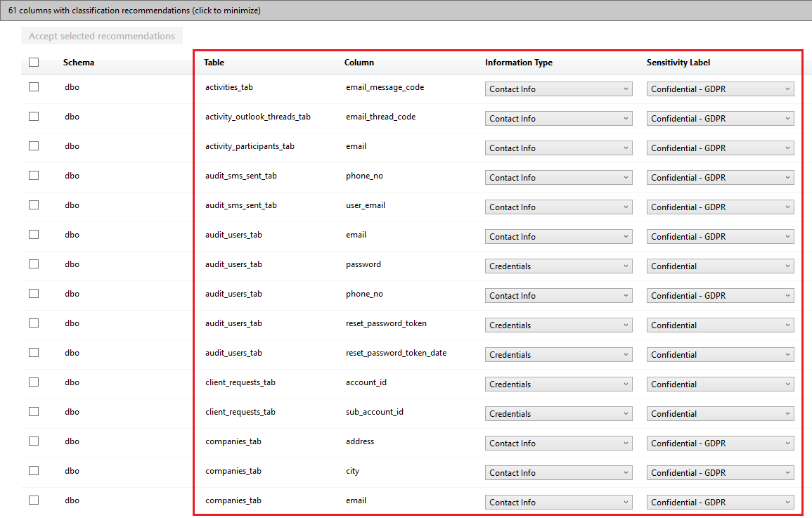812x518 pixels.
Task: Open Sensitivity Label dropdown for reset_password_token row
Action: click(x=720, y=325)
